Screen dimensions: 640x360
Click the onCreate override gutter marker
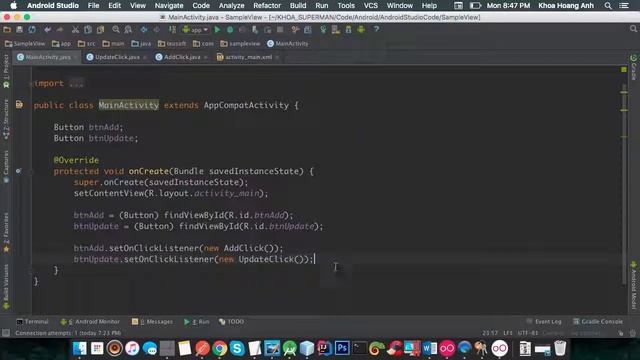pyautogui.click(x=18, y=171)
